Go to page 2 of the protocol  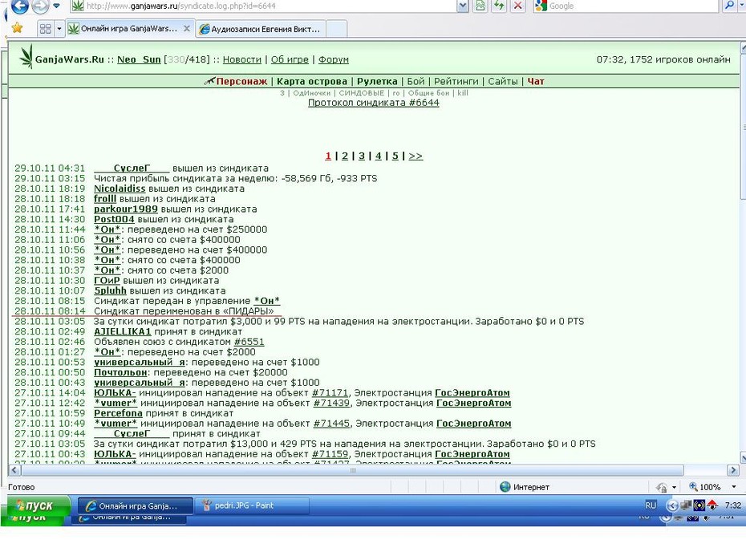(344, 156)
